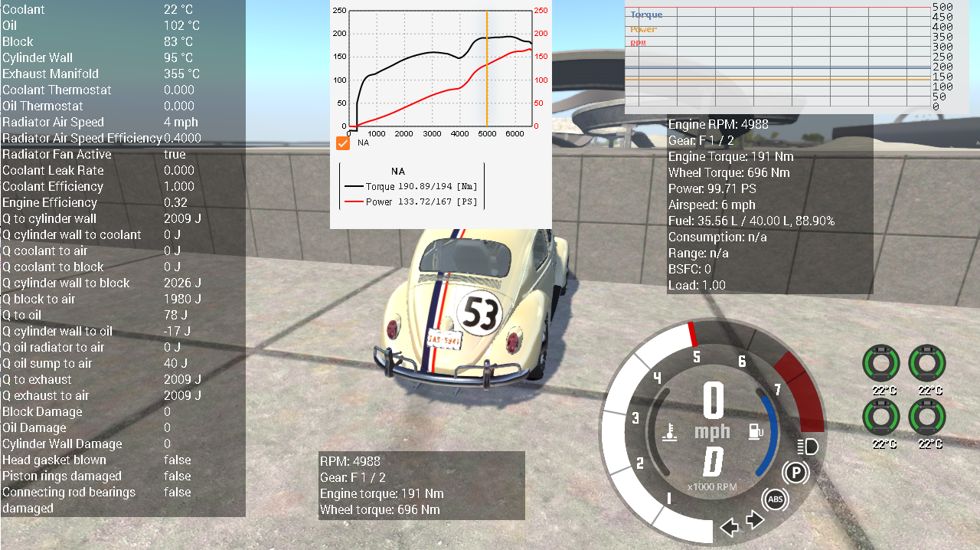Image resolution: width=980 pixels, height=550 pixels.
Task: Click the black Torque 190.89/194 legend entry
Action: (412, 187)
